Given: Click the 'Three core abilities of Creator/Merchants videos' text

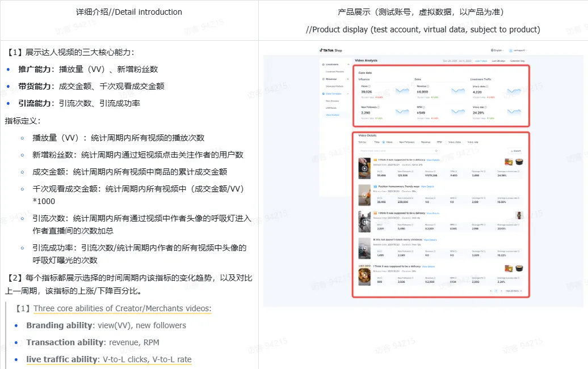Looking at the screenshot, I should [122, 308].
